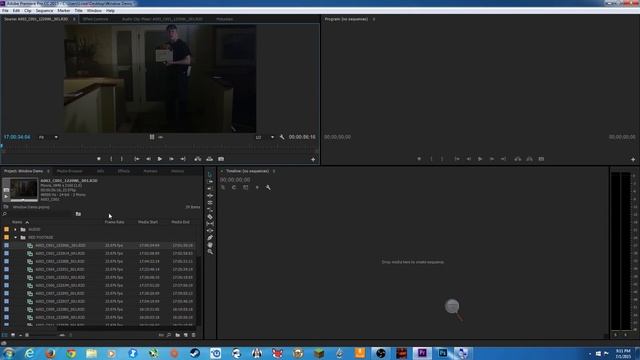Screen dimensions: 640x360
Task: Open the Marker menu
Action: point(64,11)
